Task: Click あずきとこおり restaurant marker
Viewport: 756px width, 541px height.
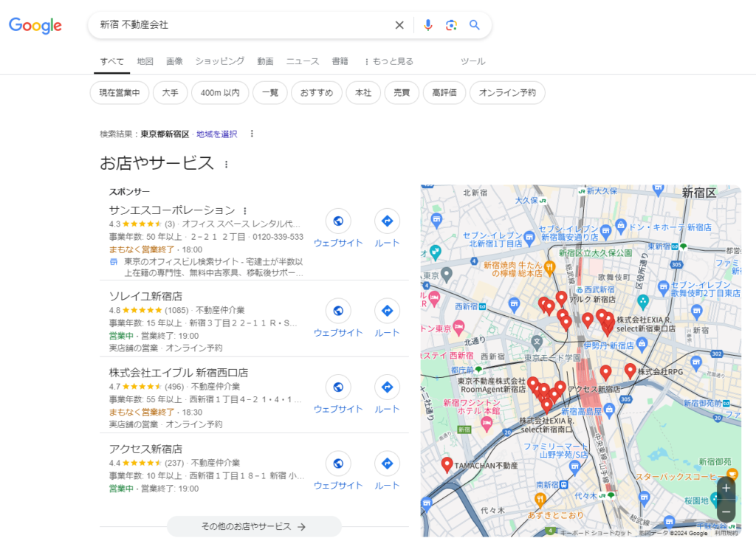Action: tap(540, 499)
